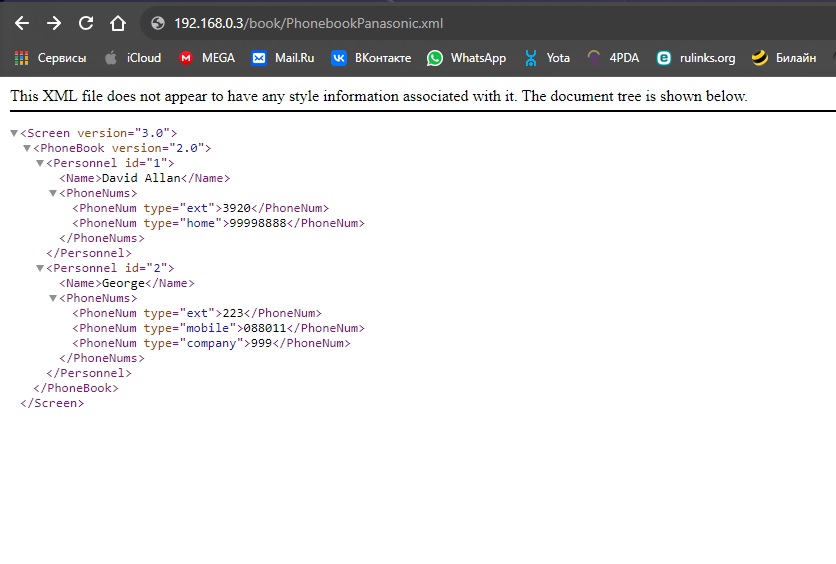This screenshot has width=836, height=564.
Task: Open the WhatsApp bookmark
Action: click(x=467, y=58)
